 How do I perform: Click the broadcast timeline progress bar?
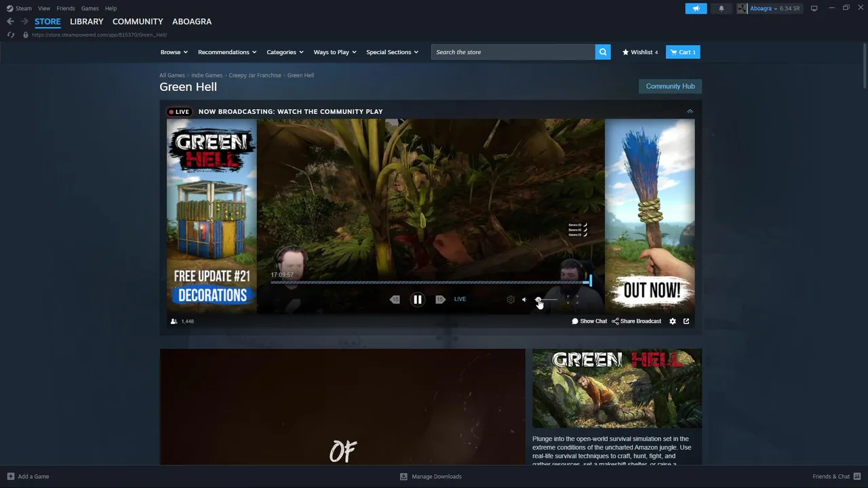tap(431, 282)
